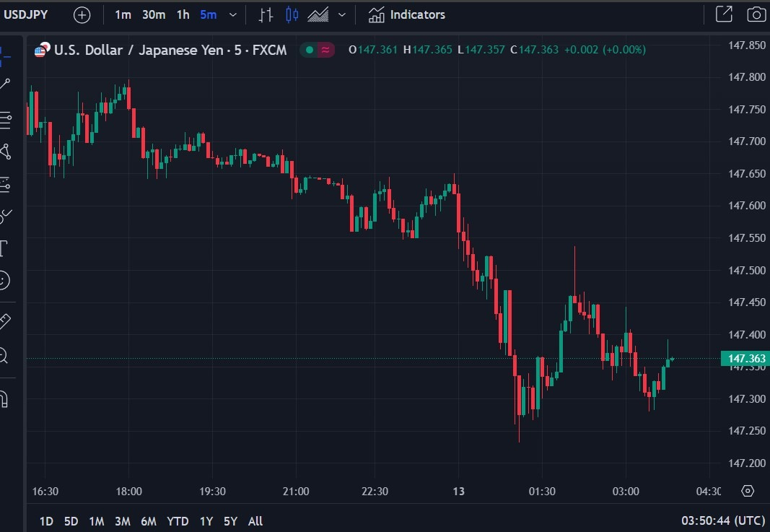The image size is (770, 532).
Task: Expand the timeframe interval dropdown
Action: (x=233, y=15)
